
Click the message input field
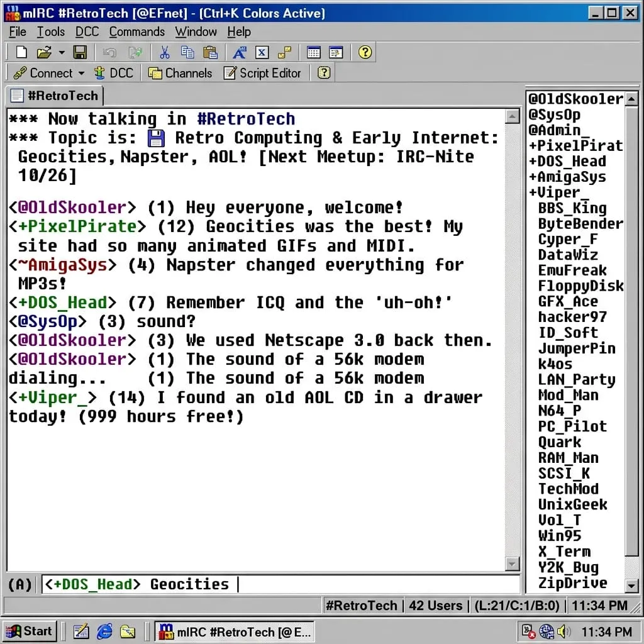pyautogui.click(x=280, y=584)
